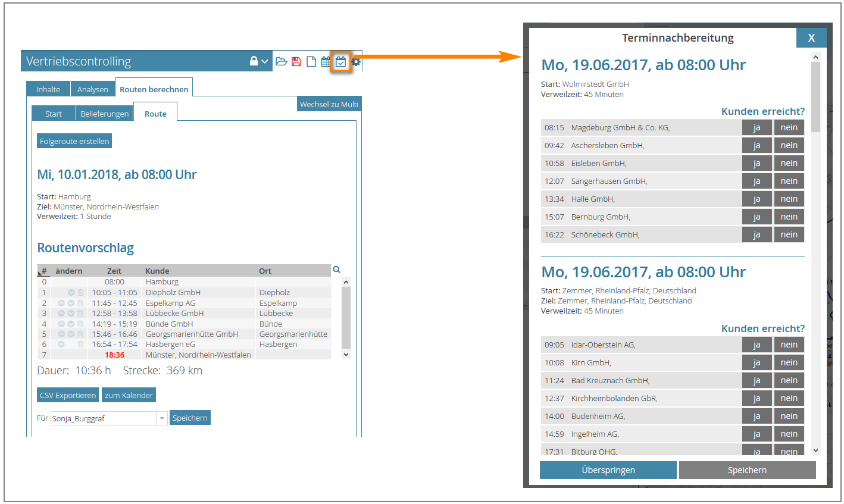Click the magnifier icon above route table
Screen dimensions: 844x504
coord(337,270)
